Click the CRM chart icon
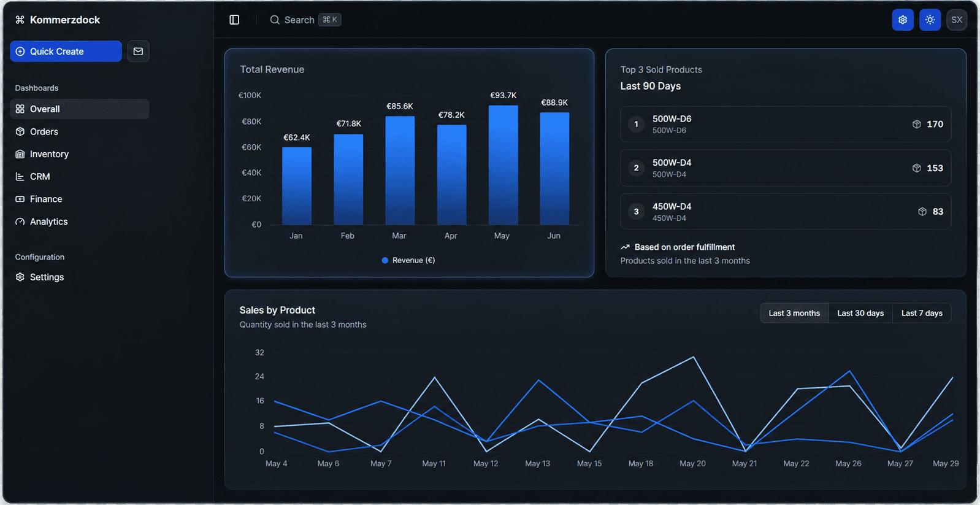 coord(20,177)
